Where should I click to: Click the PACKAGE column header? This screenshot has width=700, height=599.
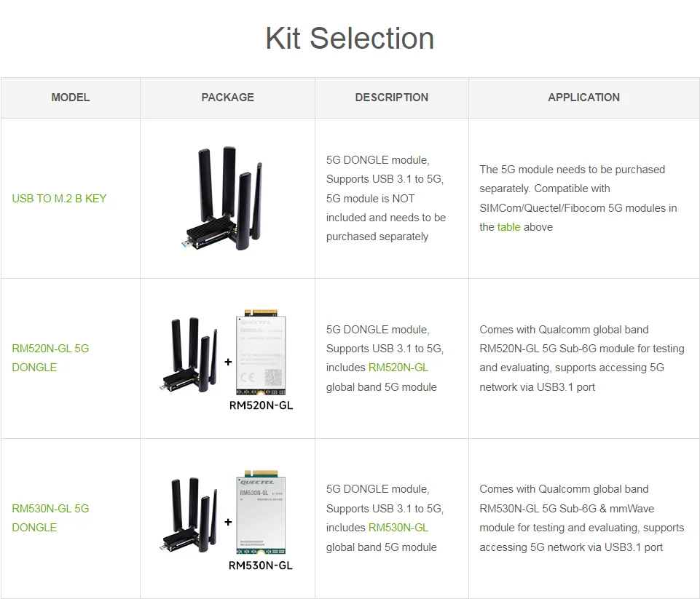tap(228, 98)
